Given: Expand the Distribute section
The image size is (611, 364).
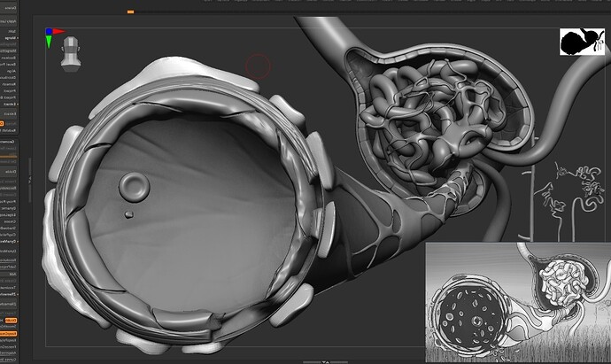Looking at the screenshot, I should tap(9, 78).
